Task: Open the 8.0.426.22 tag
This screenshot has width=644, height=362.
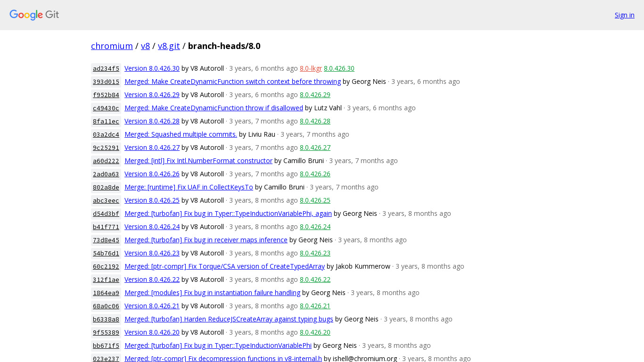Action: click(315, 280)
